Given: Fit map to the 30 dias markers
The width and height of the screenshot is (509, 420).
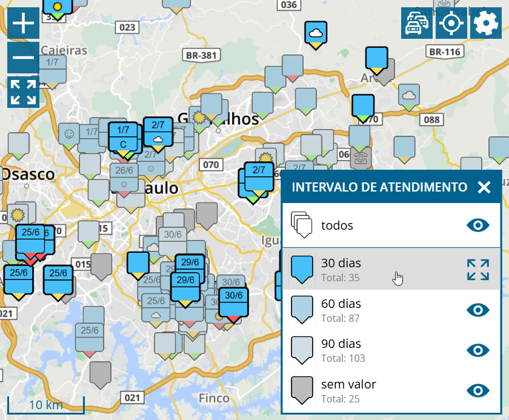Looking at the screenshot, I should click(x=478, y=270).
